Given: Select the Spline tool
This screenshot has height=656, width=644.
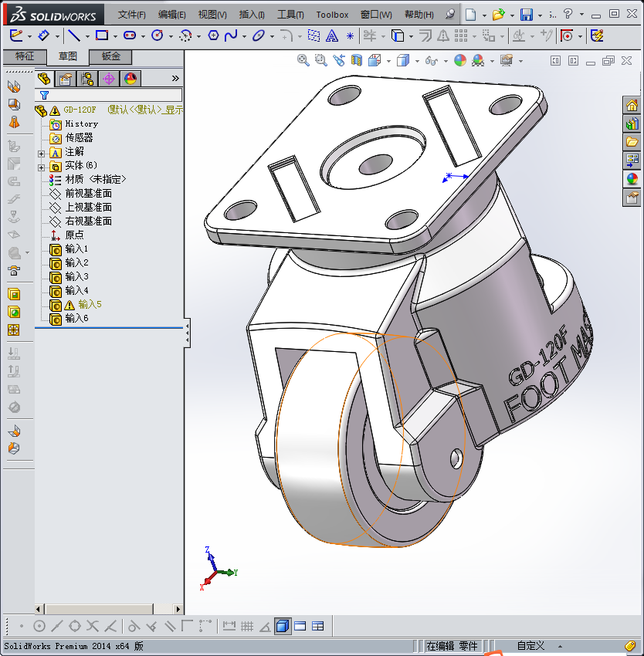Looking at the screenshot, I should 231,36.
